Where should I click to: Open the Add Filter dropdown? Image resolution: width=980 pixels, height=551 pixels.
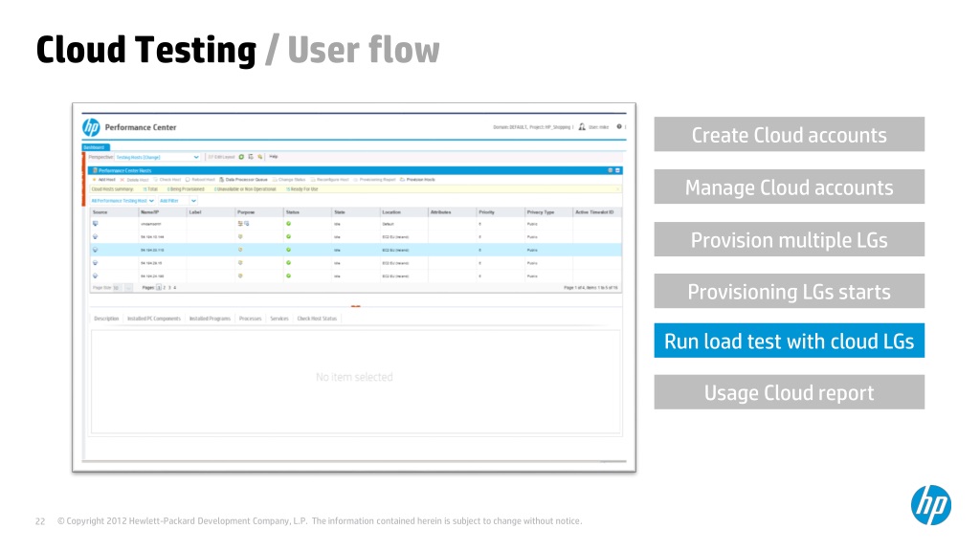click(177, 201)
